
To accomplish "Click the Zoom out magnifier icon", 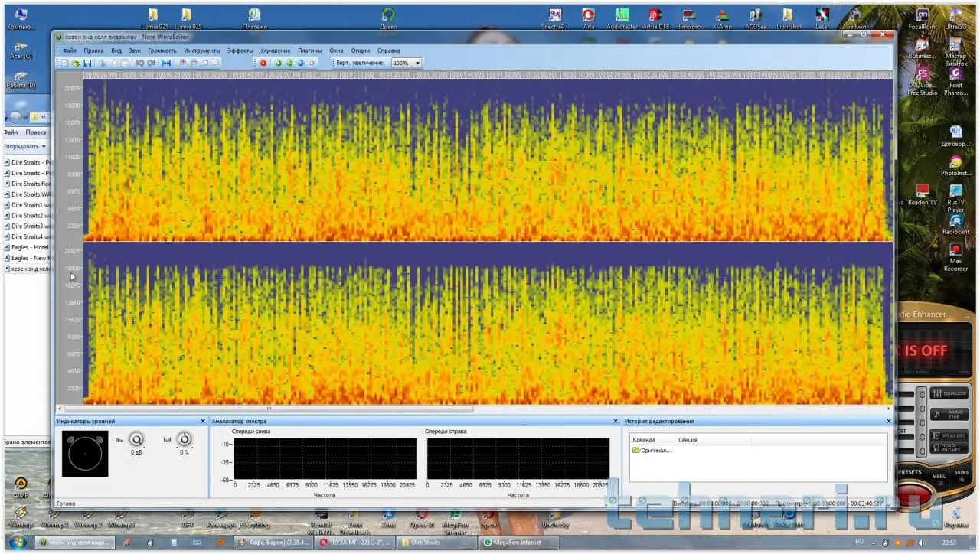I will tap(193, 63).
